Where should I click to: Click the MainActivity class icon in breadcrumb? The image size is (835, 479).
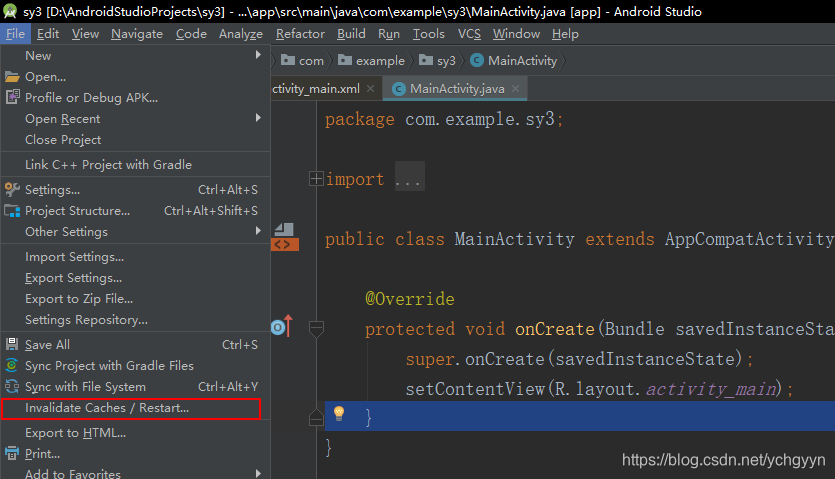pyautogui.click(x=477, y=61)
